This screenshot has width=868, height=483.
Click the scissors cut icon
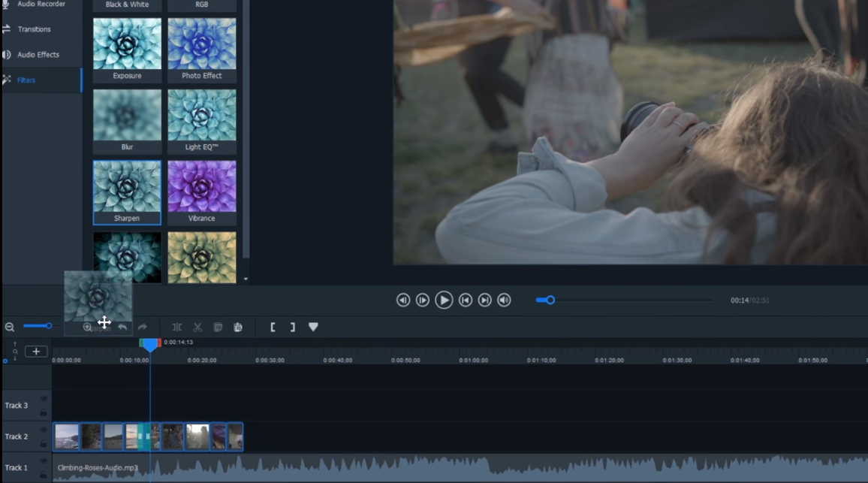(x=197, y=328)
